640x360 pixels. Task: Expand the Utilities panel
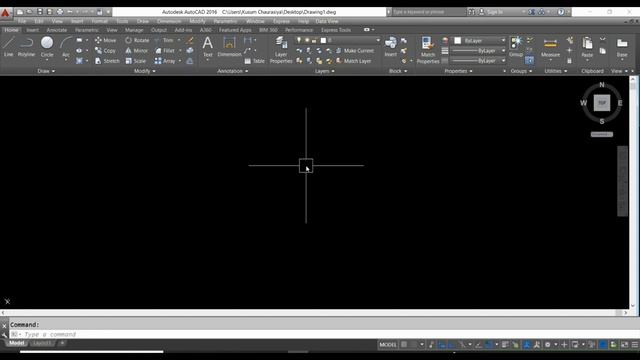556,71
